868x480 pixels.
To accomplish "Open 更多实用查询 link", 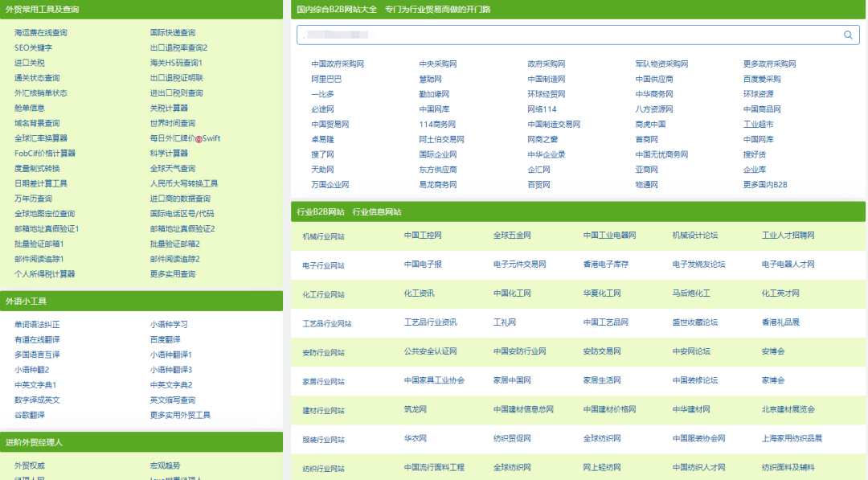I will tap(173, 274).
